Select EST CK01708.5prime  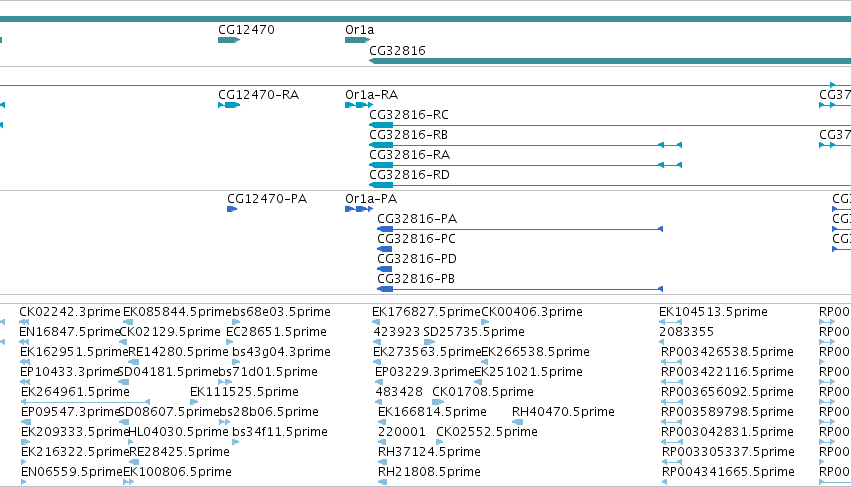(x=483, y=393)
